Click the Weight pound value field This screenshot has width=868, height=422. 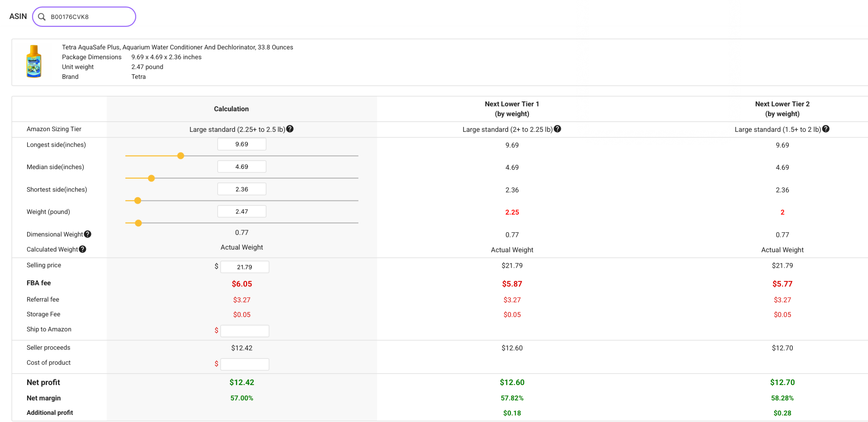241,212
